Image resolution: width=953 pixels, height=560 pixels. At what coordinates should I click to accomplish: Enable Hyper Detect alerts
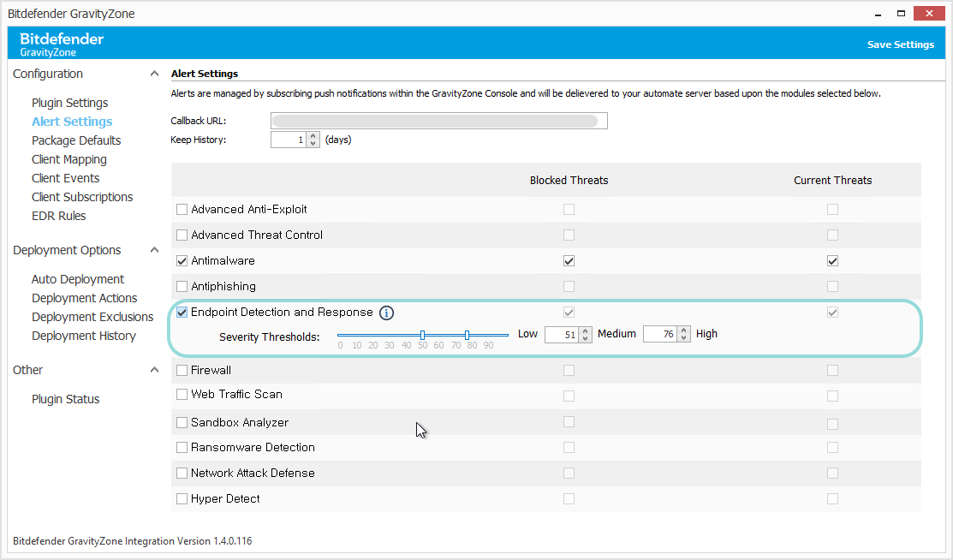coord(182,498)
